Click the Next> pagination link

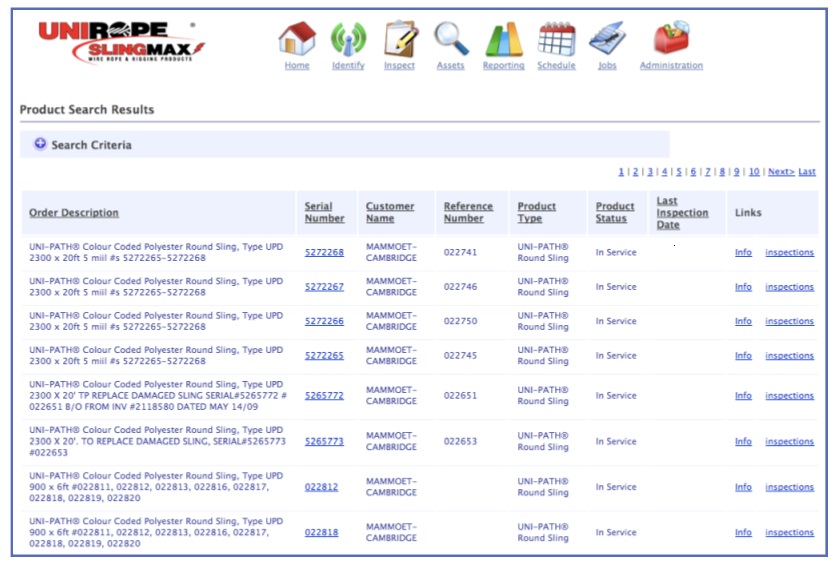[781, 172]
